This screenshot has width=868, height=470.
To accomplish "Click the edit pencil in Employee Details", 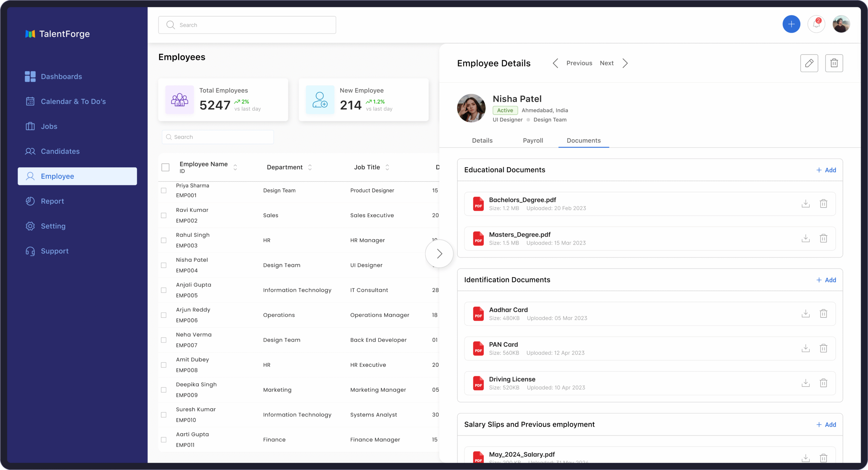I will click(809, 63).
